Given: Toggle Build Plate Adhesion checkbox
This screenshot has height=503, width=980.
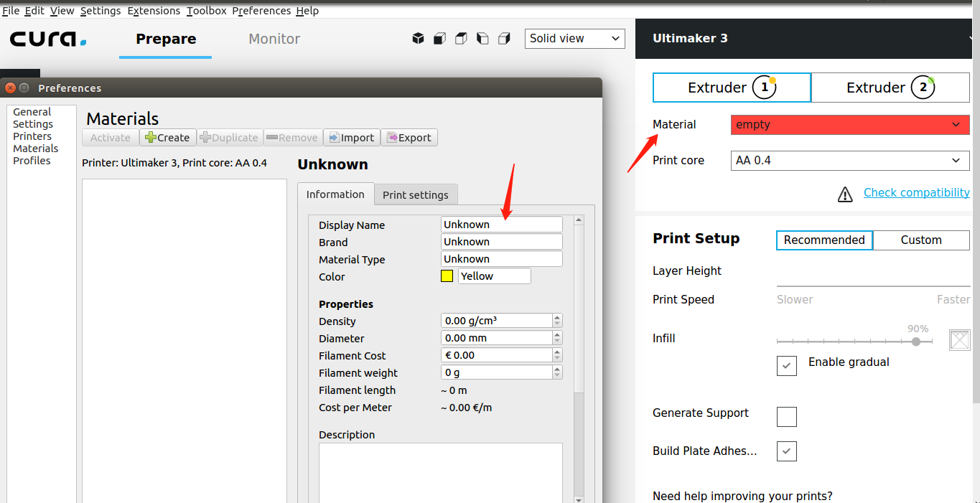Looking at the screenshot, I should (787, 451).
